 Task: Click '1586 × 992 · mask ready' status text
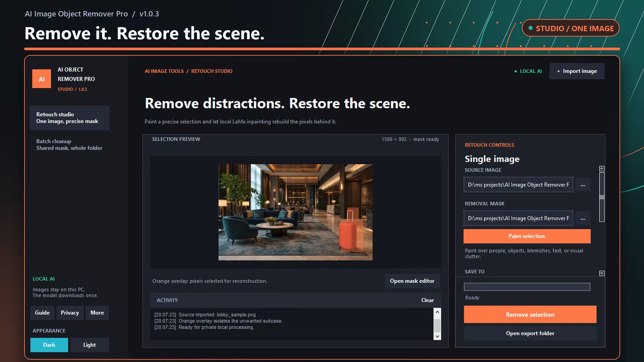(x=410, y=139)
